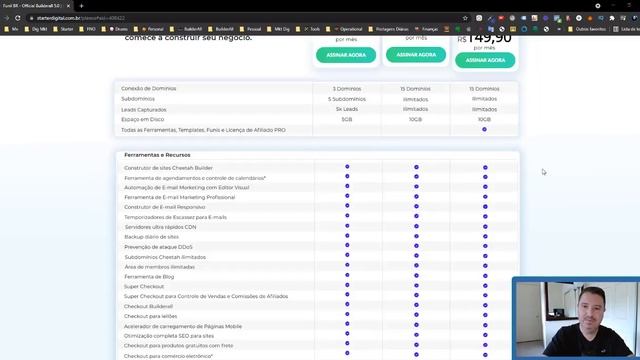Select the '5GB' disk space cell
Image resolution: width=640 pixels, height=360 pixels.
[x=347, y=120]
